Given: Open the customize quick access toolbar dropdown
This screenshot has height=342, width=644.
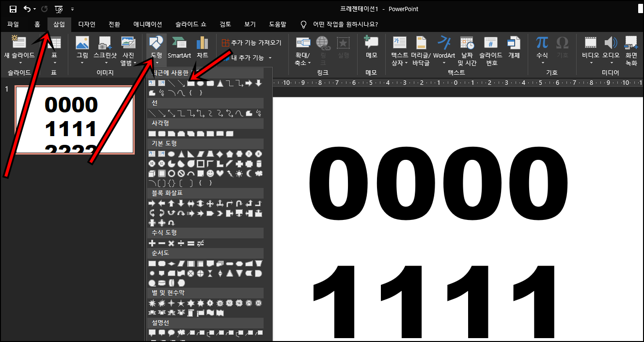Looking at the screenshot, I should [x=72, y=9].
